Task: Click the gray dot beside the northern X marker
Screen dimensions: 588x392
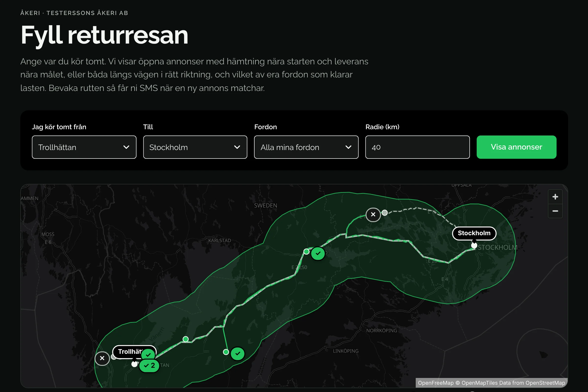Action: (385, 213)
